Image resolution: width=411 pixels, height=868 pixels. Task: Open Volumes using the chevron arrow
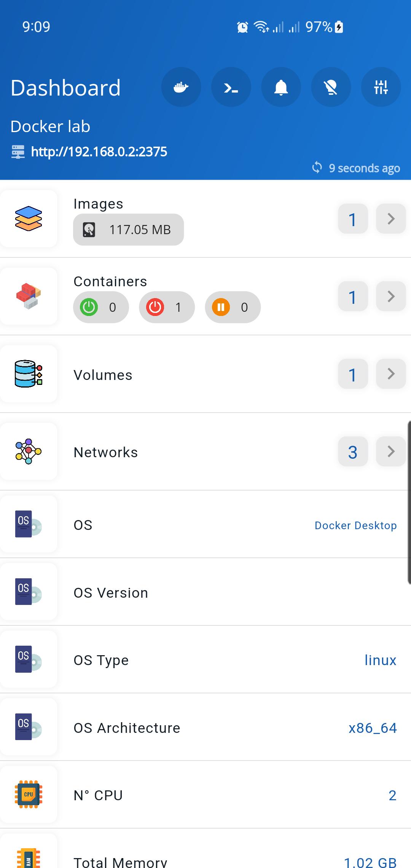pyautogui.click(x=391, y=374)
